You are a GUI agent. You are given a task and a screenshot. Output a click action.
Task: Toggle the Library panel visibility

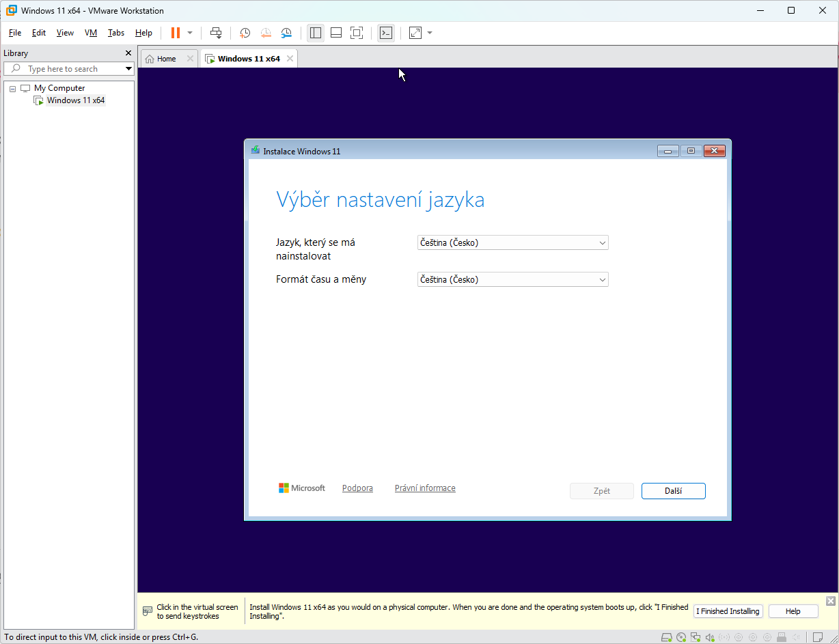[315, 33]
